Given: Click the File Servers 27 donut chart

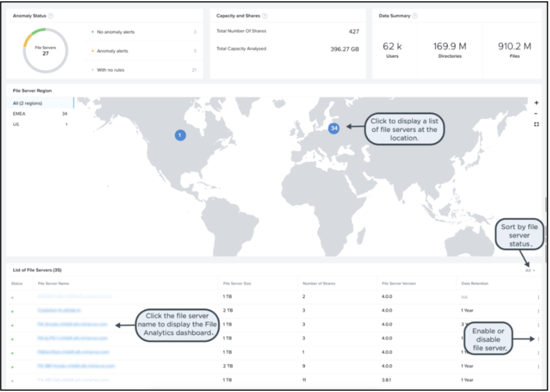Looking at the screenshot, I should [45, 51].
